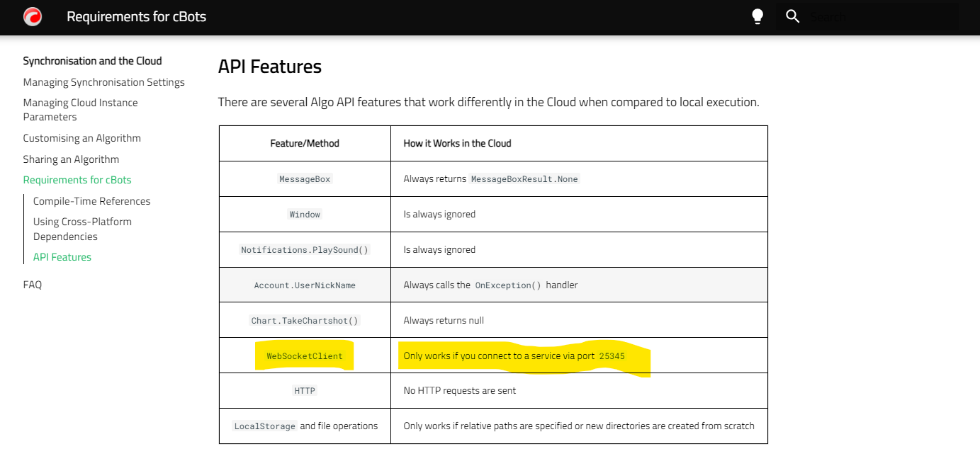
Task: Click the cTrader logo icon
Action: tap(33, 16)
